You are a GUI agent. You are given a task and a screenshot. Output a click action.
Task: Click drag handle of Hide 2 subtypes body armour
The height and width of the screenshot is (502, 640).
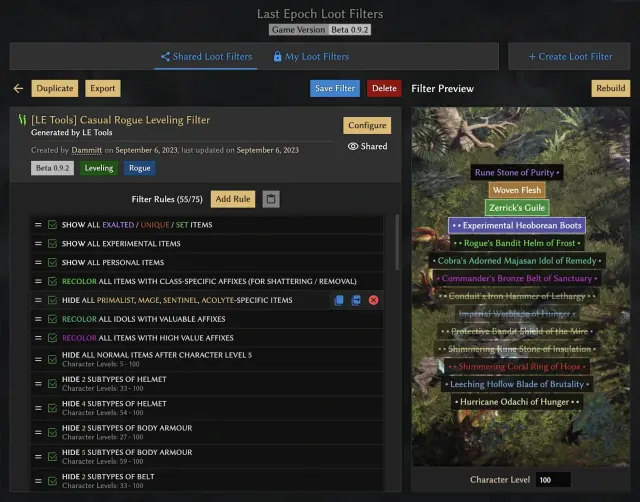38,432
